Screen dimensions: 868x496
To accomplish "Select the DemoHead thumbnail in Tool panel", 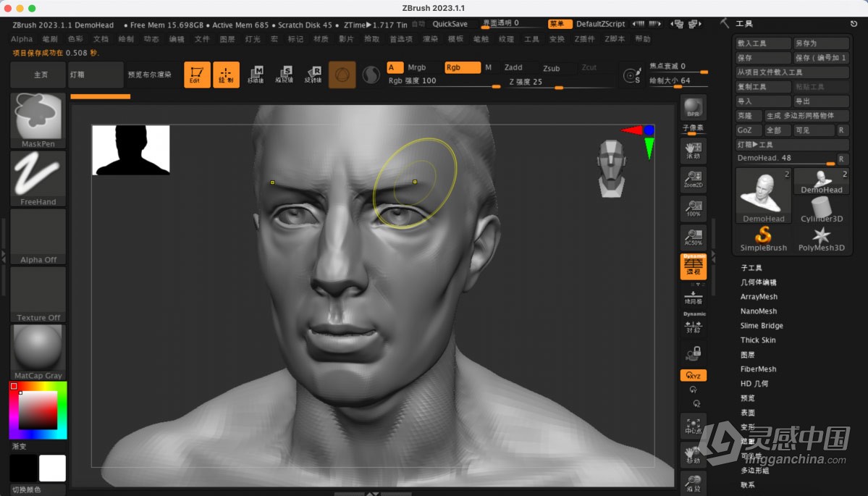I will pos(762,194).
